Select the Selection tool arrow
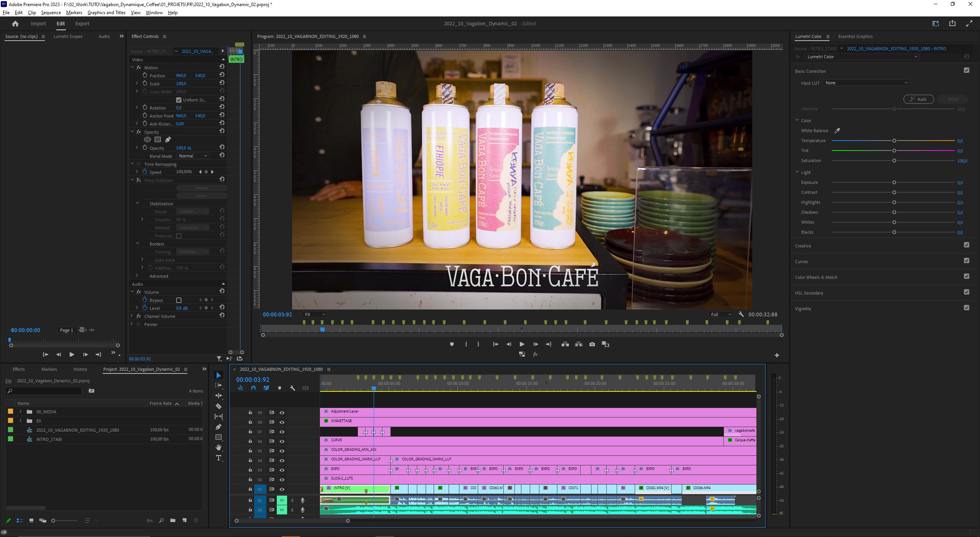Screen dimensions: 980x537 [219, 375]
